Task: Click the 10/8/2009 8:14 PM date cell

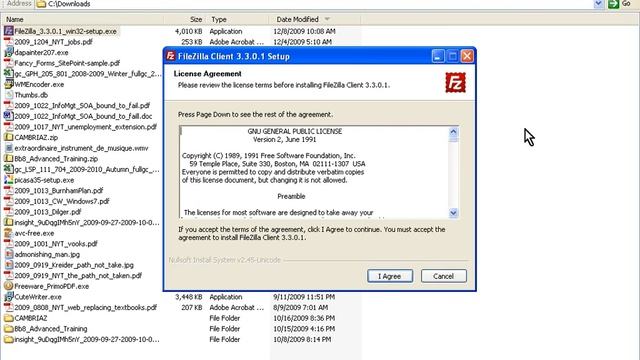Action: (302, 339)
